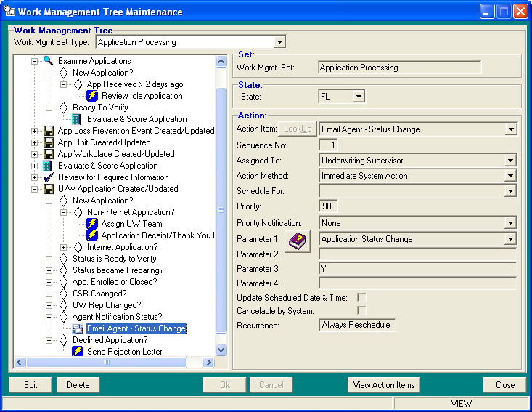Click the Recurrence field Always Reschedule
532x412 pixels.
[x=357, y=325]
